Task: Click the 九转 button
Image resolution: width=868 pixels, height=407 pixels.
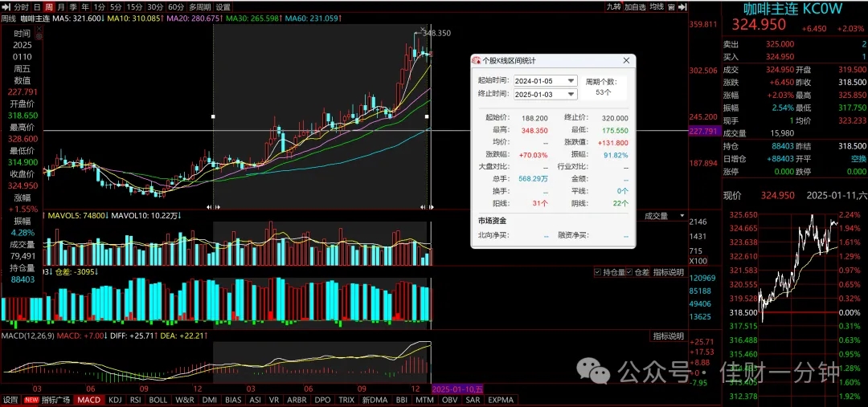Action: 613,7
